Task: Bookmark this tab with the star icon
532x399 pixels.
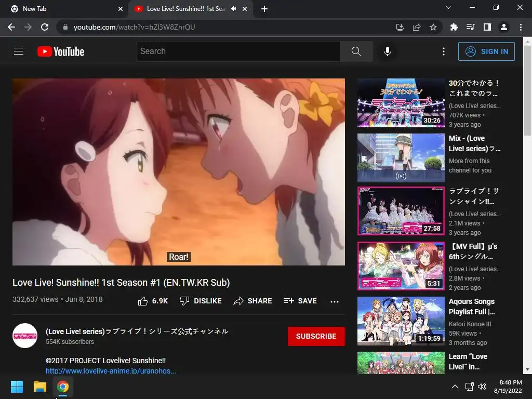Action: click(433, 27)
